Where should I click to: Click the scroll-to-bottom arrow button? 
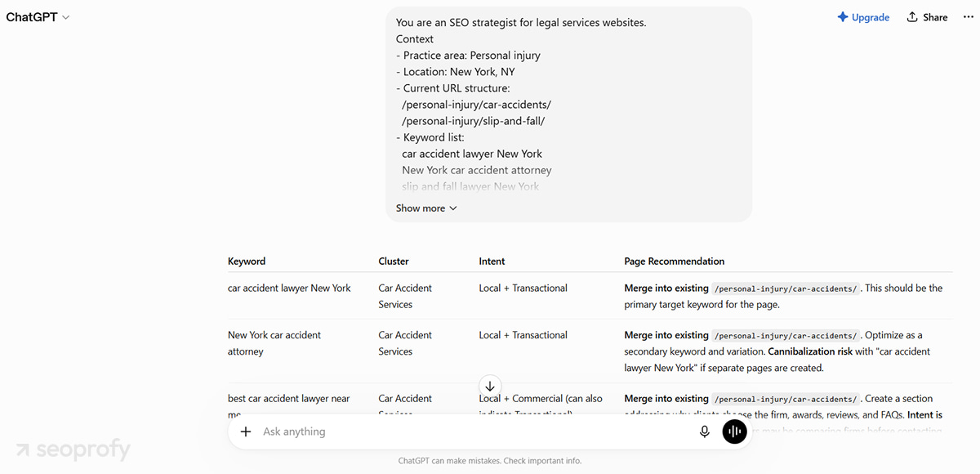click(x=490, y=386)
